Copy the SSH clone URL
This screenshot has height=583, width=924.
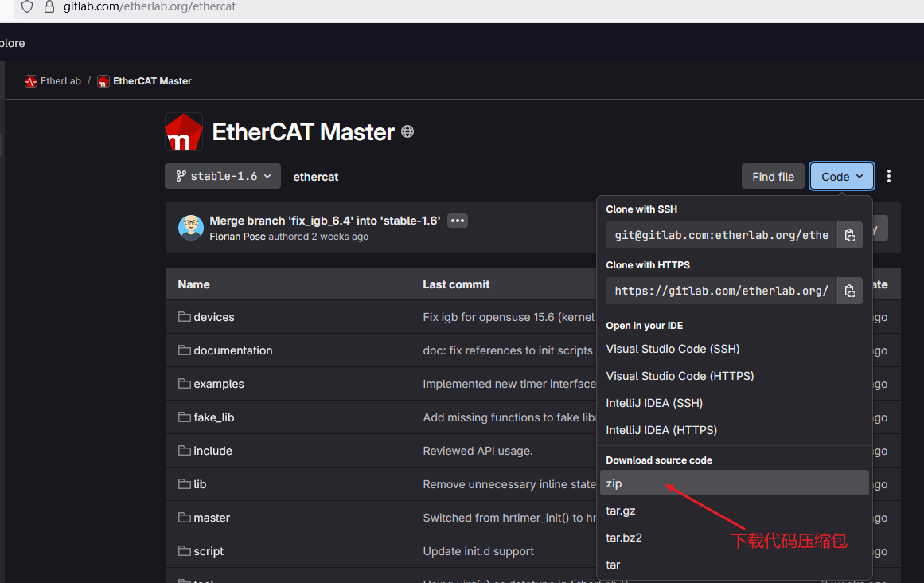pyautogui.click(x=850, y=235)
